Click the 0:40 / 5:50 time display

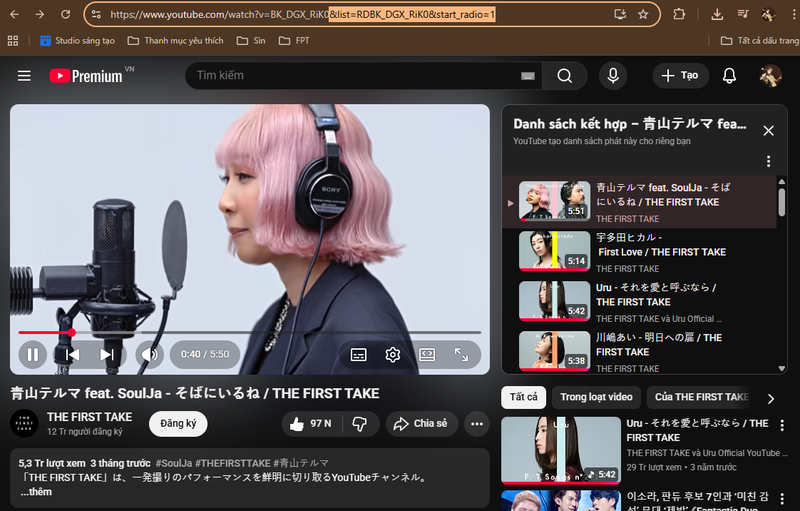tap(205, 354)
